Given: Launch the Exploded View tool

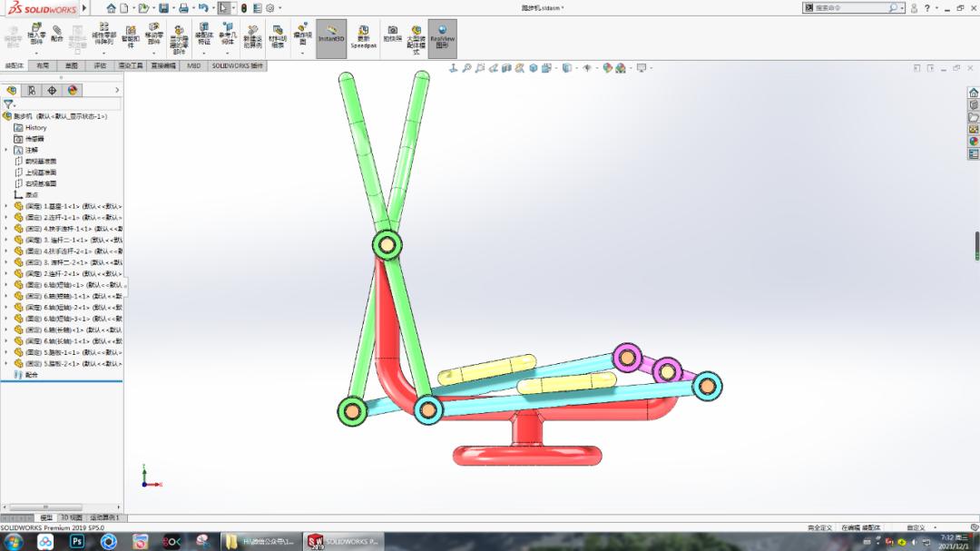Looking at the screenshot, I should click(x=303, y=38).
